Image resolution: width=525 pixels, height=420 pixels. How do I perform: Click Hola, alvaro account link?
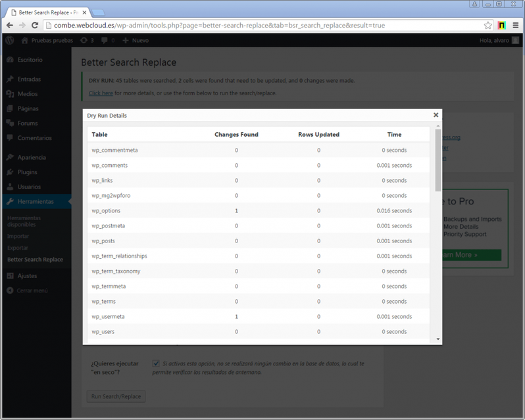[x=494, y=41]
